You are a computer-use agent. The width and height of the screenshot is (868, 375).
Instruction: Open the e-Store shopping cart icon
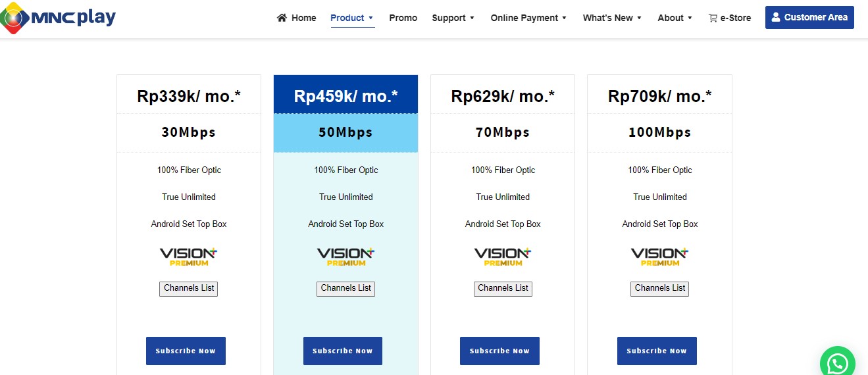pyautogui.click(x=713, y=18)
